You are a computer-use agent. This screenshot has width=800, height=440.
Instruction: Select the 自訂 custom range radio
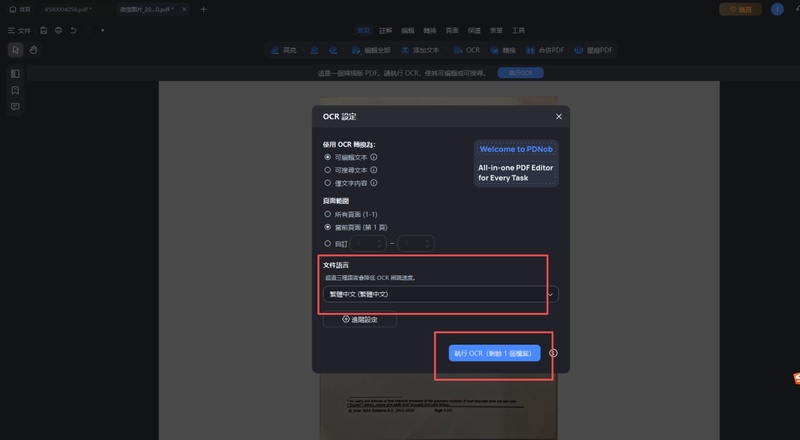(328, 243)
